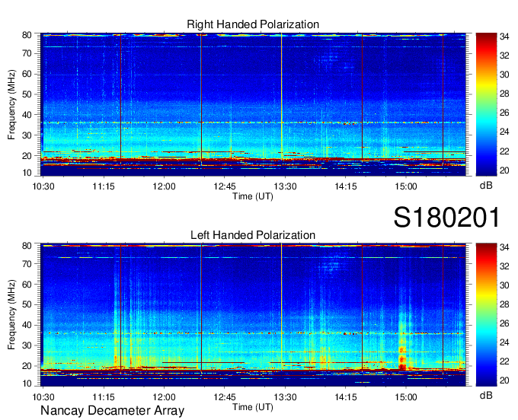
Task: Click the 'Time (UT)' label under the left-handed plot
Action: click(253, 407)
